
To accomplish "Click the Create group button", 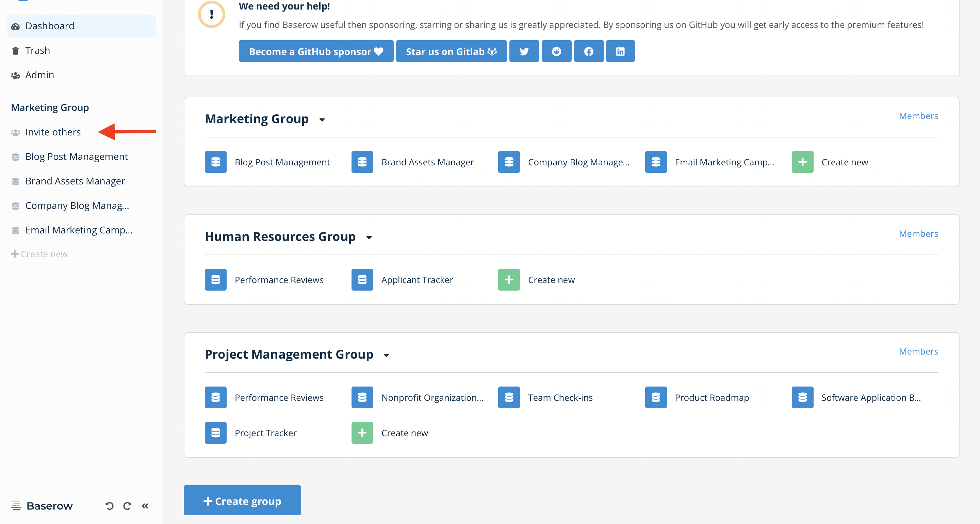I will click(242, 501).
